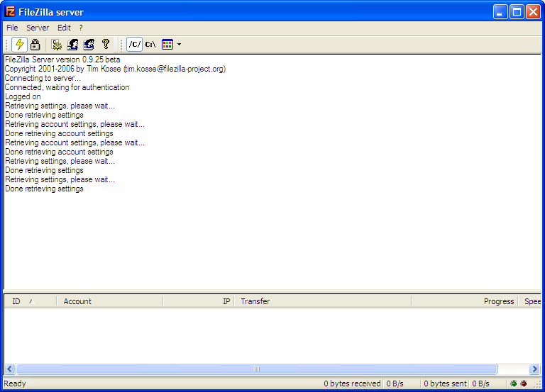The width and height of the screenshot is (545, 392).
Task: Click the 'Copyright 2001-2006 by Tim Kosse' line
Action: point(115,69)
